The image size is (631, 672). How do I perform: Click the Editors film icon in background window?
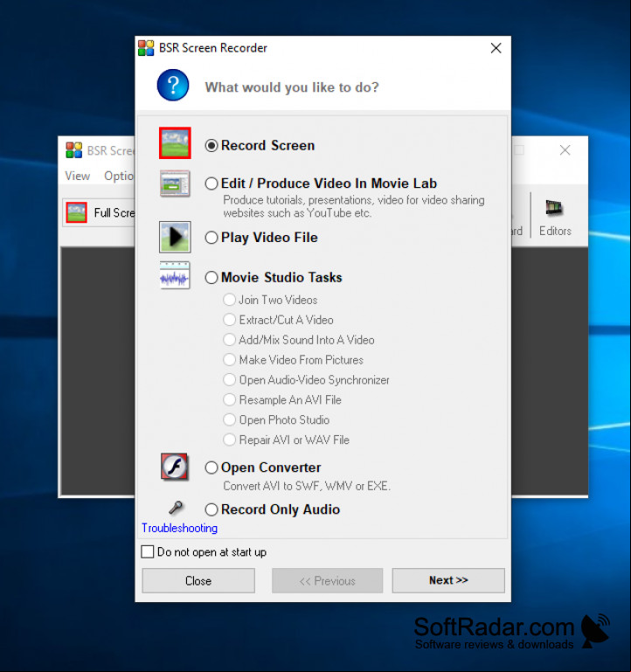pyautogui.click(x=554, y=208)
